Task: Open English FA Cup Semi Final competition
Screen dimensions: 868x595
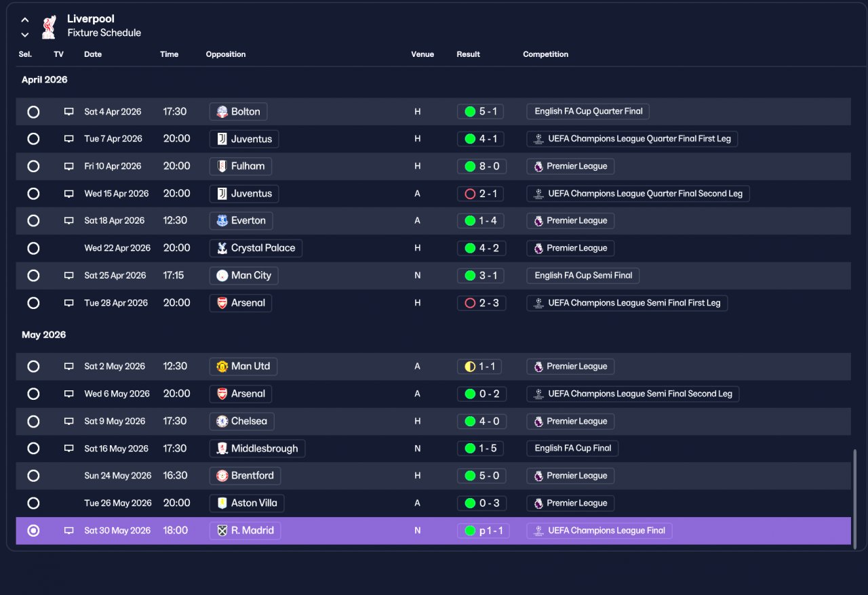Action: (x=583, y=276)
